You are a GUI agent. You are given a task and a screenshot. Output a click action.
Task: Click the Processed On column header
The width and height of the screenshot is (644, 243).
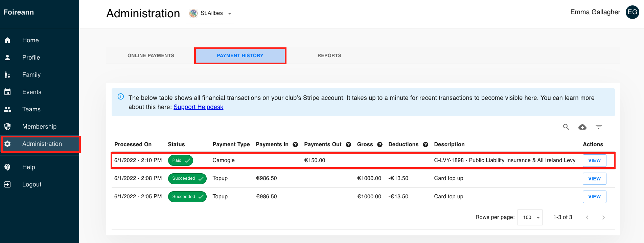133,145
